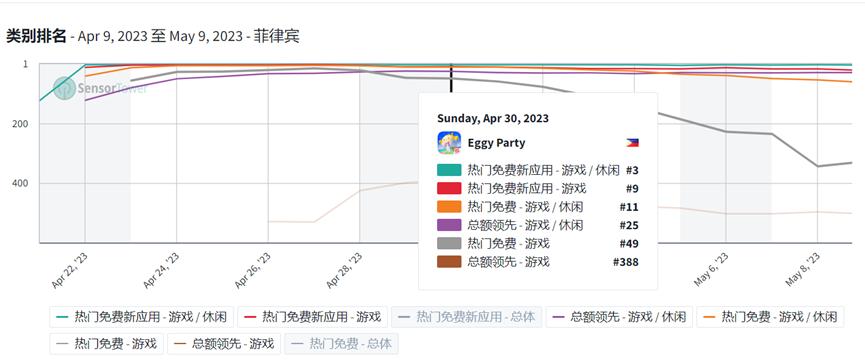Toggle legend 热门免费新应用 - 游戏 series
The height and width of the screenshot is (360, 865).
point(313,317)
